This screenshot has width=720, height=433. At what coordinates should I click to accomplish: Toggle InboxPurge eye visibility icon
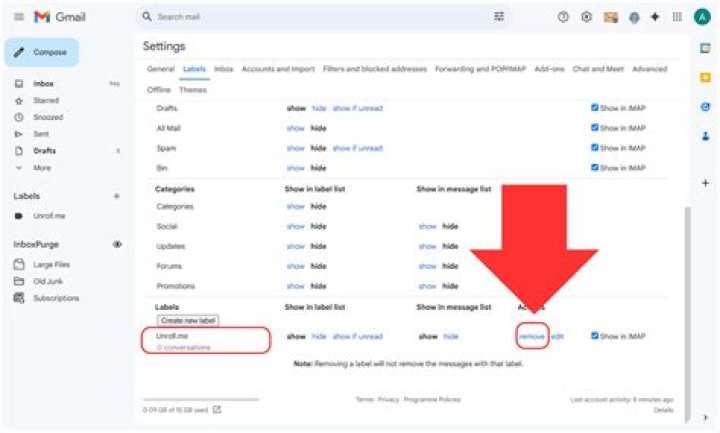(117, 244)
